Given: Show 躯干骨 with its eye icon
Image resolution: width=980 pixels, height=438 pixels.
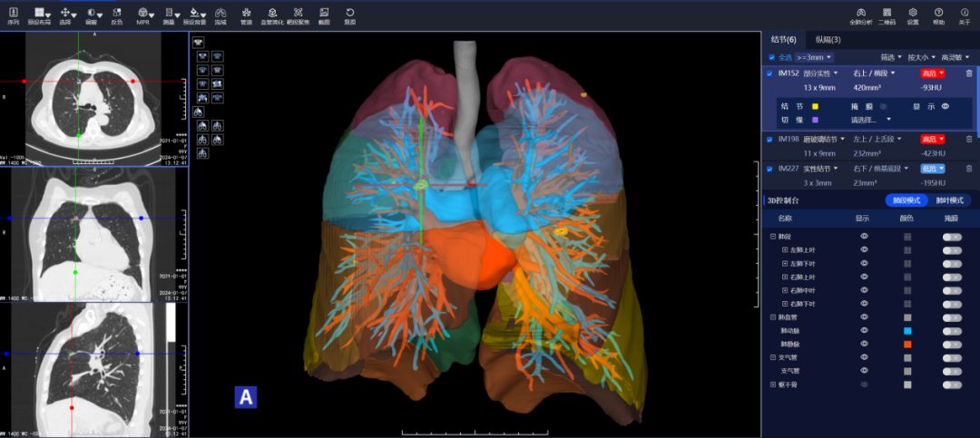Looking at the screenshot, I should pyautogui.click(x=865, y=384).
